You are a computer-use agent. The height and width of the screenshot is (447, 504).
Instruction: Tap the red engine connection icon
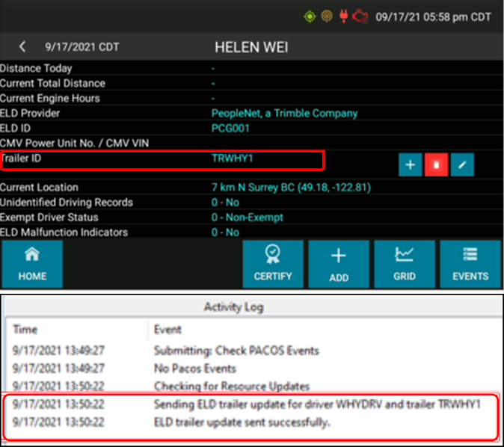(360, 16)
